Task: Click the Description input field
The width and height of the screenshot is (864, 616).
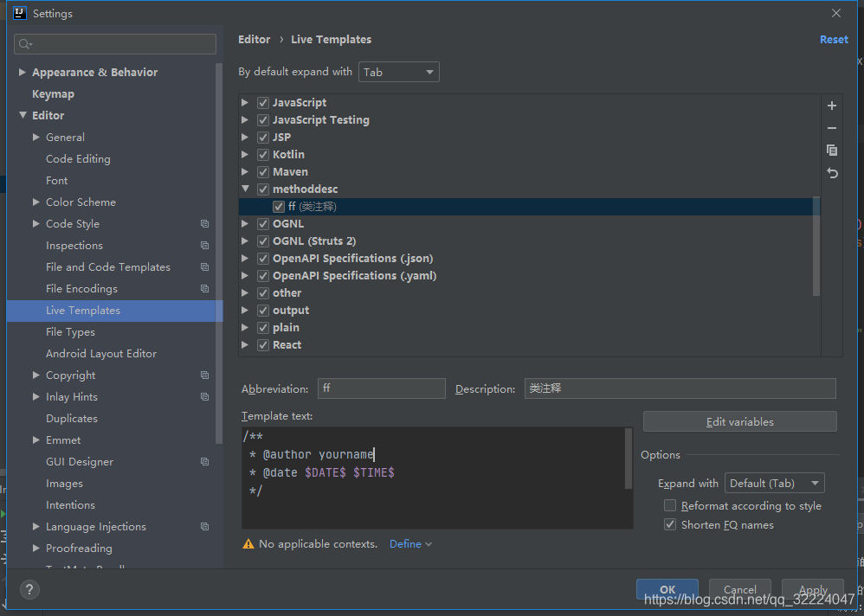Action: (x=680, y=388)
